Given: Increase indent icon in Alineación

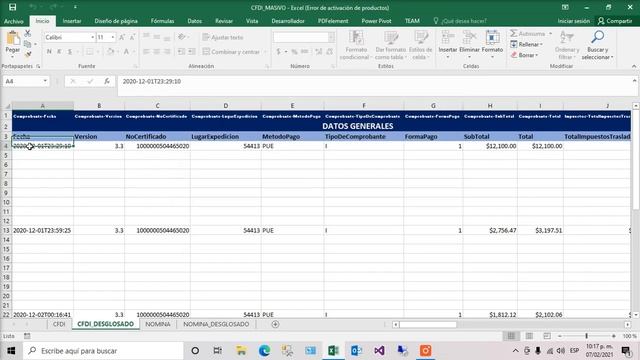Looking at the screenshot, I should [x=191, y=51].
